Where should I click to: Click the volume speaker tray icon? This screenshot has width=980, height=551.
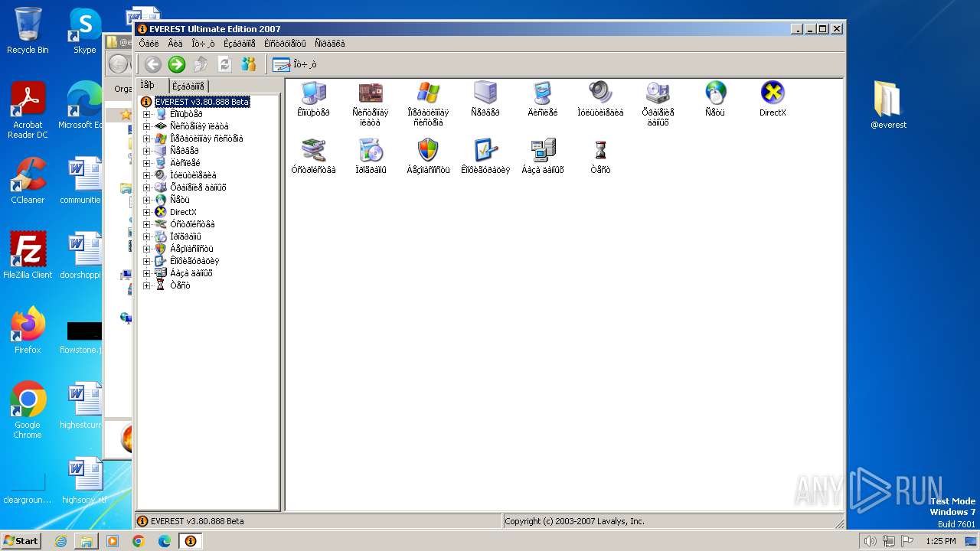[x=870, y=541]
